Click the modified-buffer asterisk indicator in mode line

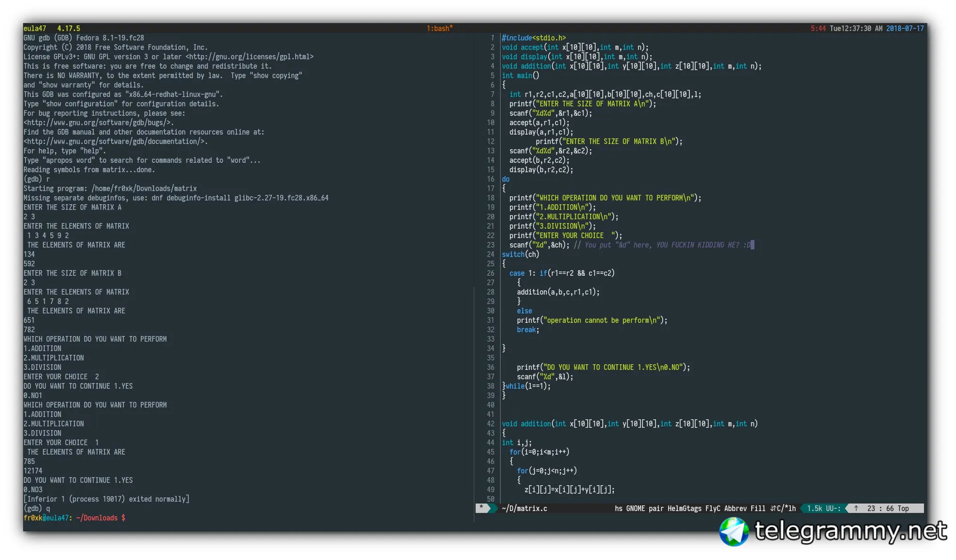[481, 508]
